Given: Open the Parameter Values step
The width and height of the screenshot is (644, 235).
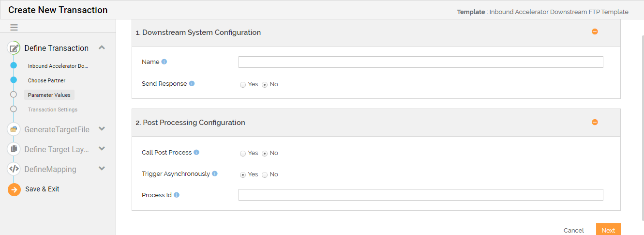Looking at the screenshot, I should click(x=49, y=95).
